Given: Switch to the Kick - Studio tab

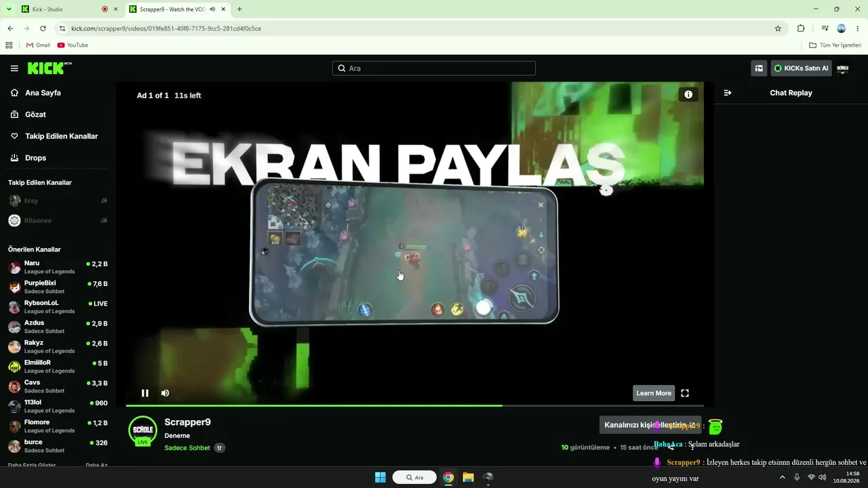Looking at the screenshot, I should point(69,9).
